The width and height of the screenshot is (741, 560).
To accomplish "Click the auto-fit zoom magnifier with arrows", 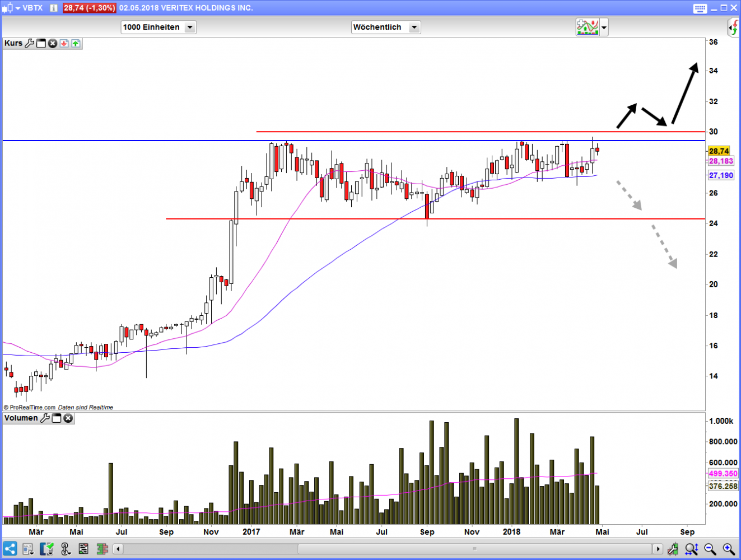I will (691, 549).
